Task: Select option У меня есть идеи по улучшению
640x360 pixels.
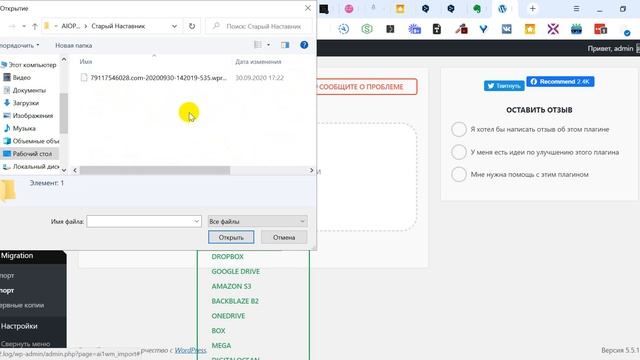Action: [459, 152]
